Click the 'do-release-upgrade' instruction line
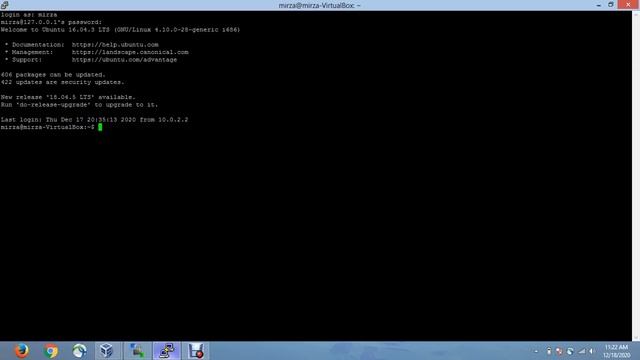The width and height of the screenshot is (640, 360). coord(79,104)
